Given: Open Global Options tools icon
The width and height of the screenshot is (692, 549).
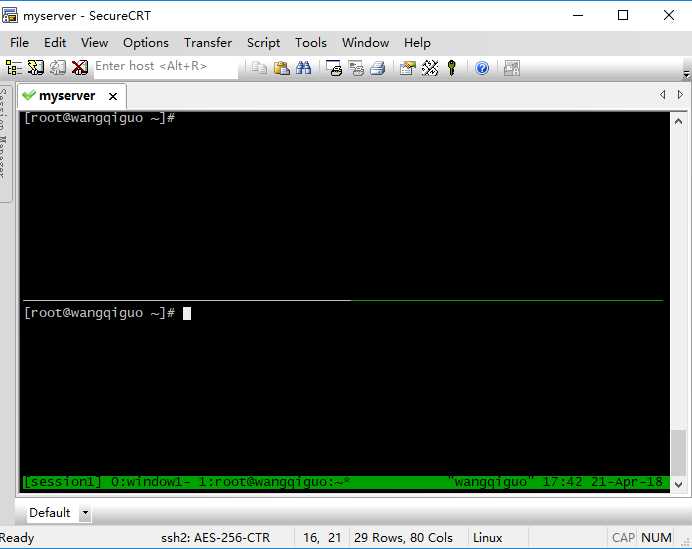Looking at the screenshot, I should click(x=430, y=68).
